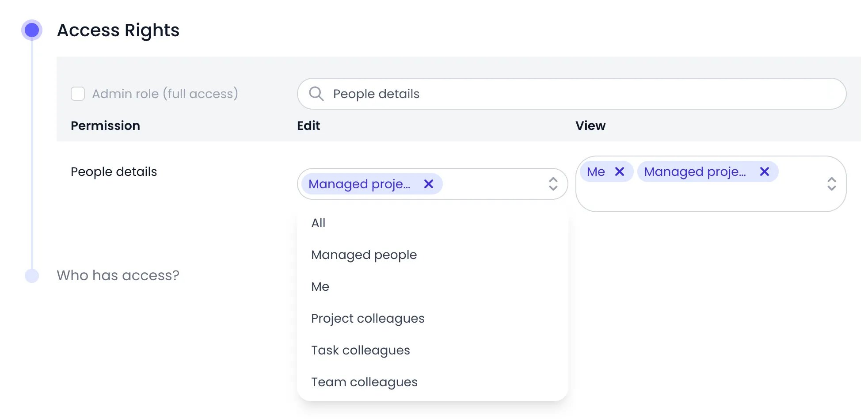Focus the People details search field
Viewport: 868px width, 419px height.
tap(571, 94)
